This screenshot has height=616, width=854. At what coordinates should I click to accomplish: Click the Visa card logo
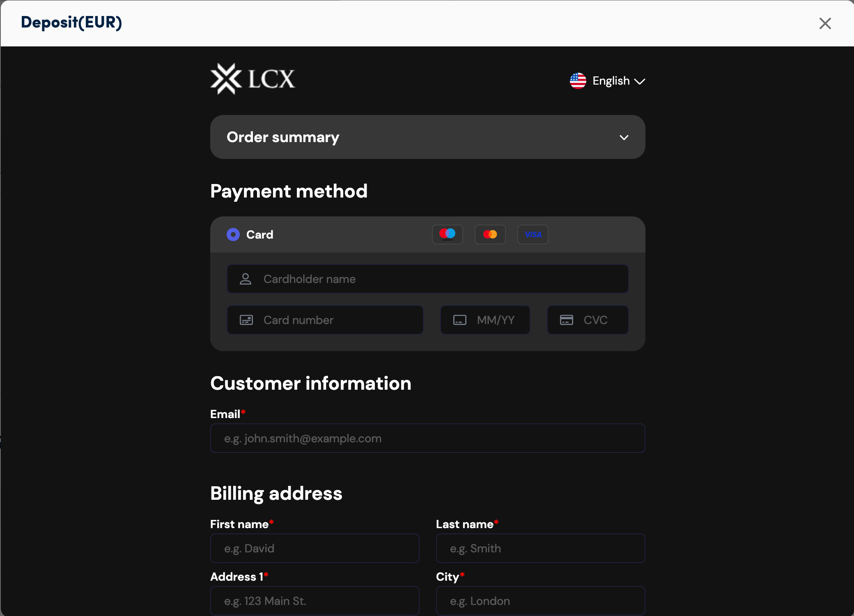click(x=533, y=234)
